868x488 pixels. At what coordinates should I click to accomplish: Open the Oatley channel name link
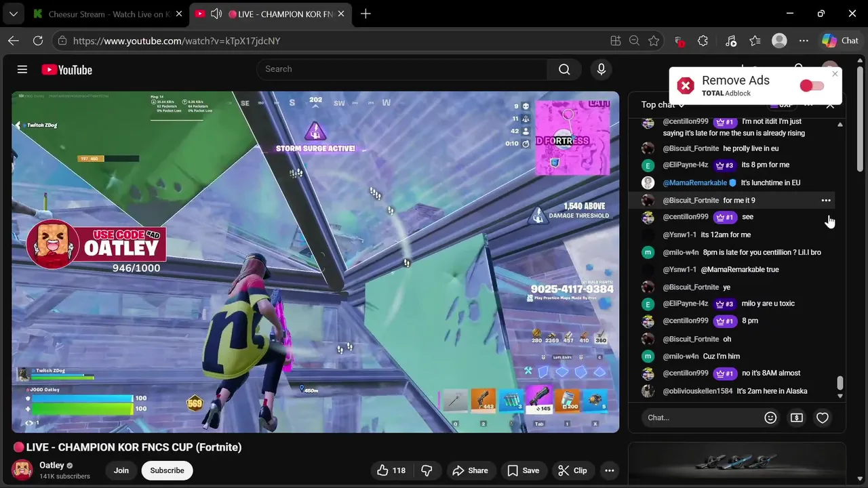[52, 465]
